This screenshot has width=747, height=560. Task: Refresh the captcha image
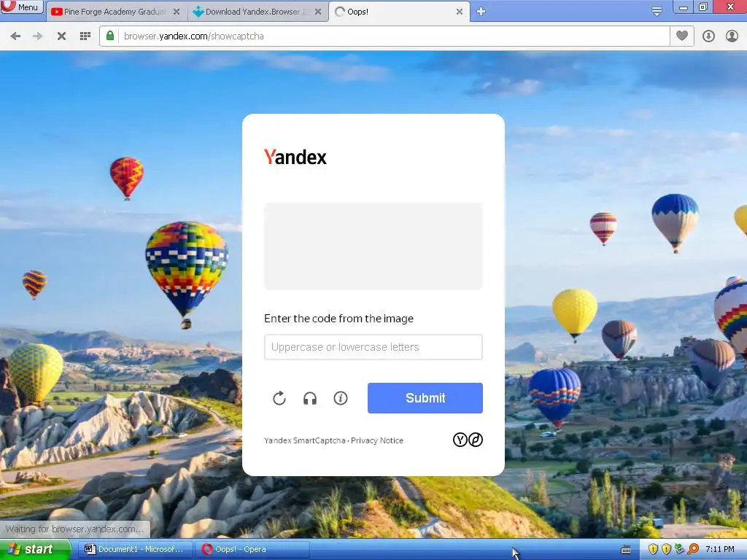point(279,398)
